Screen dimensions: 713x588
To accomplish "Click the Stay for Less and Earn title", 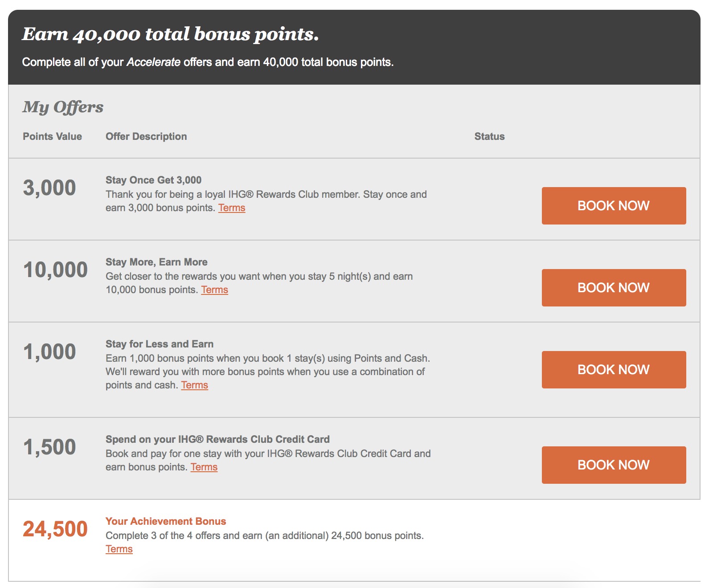I will [x=160, y=344].
